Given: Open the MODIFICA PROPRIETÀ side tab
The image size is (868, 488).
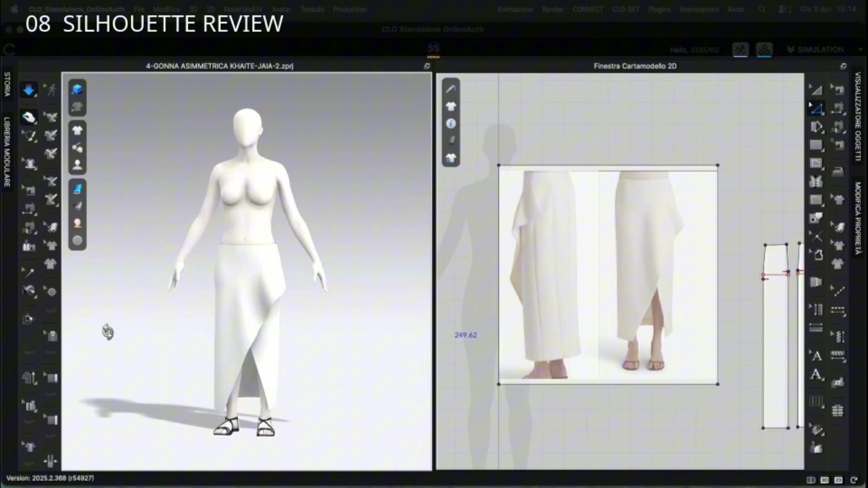Looking at the screenshot, I should tap(858, 218).
